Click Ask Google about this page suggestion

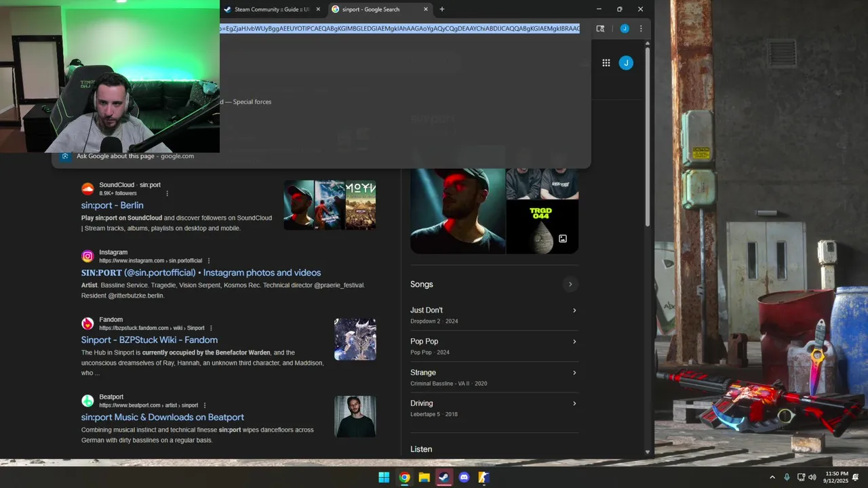[135, 156]
